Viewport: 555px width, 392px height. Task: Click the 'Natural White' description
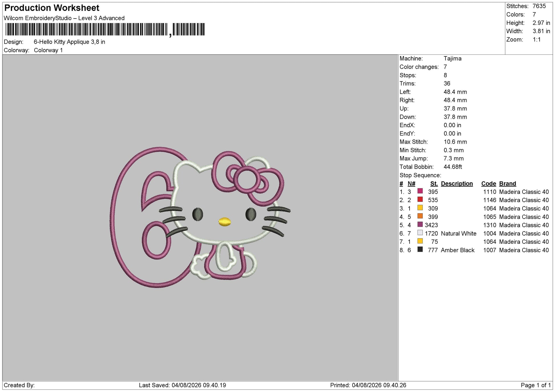pyautogui.click(x=458, y=233)
